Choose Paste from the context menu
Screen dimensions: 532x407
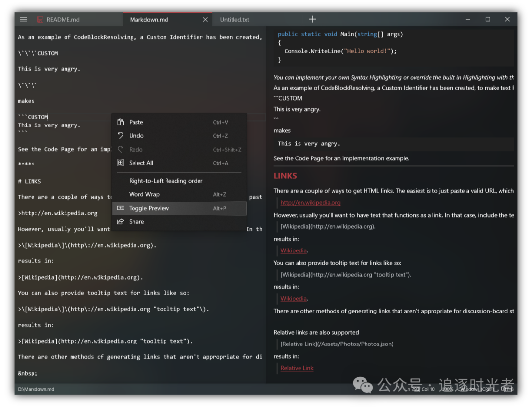179,122
